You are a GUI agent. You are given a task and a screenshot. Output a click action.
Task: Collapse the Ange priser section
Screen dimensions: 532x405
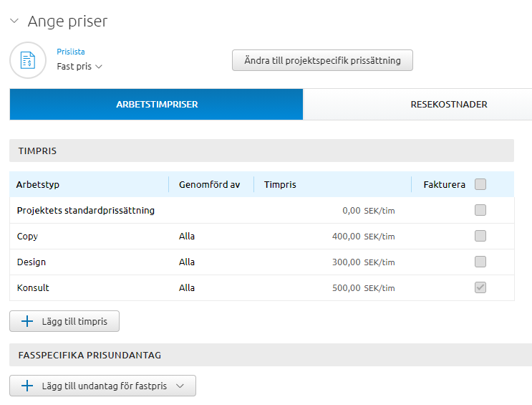pyautogui.click(x=14, y=22)
